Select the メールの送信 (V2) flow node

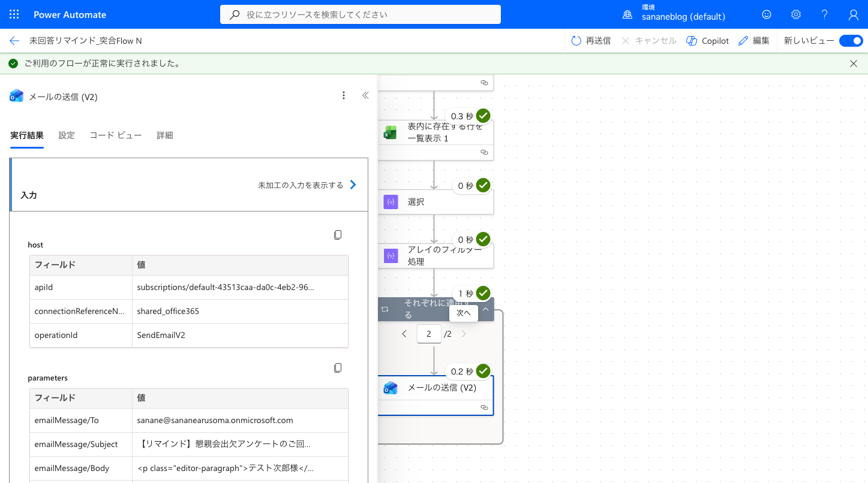(436, 395)
